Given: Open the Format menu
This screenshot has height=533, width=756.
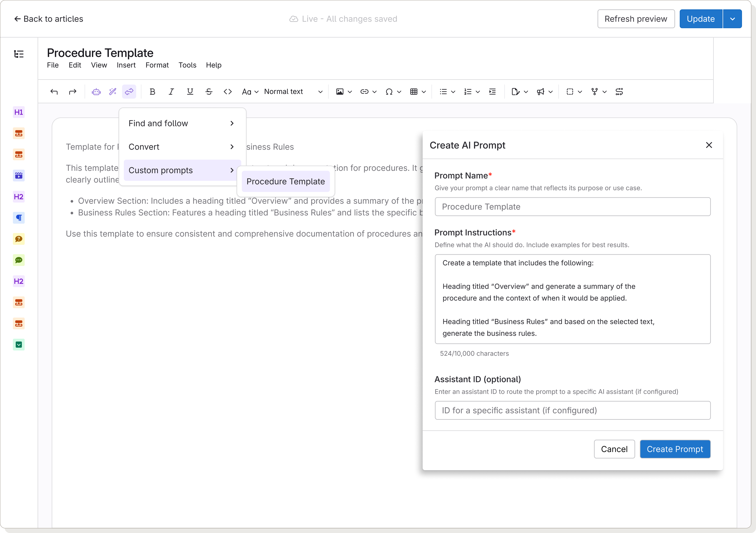Looking at the screenshot, I should 157,65.
